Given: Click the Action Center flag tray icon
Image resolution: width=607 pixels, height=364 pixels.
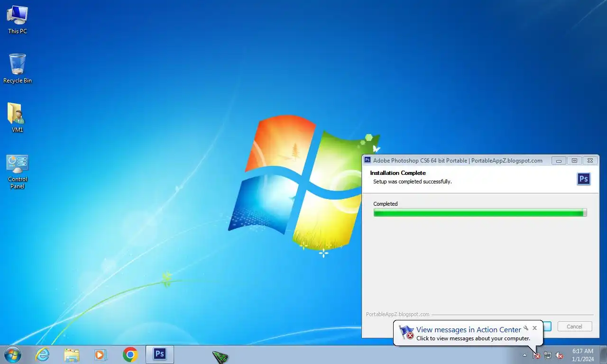Looking at the screenshot, I should [x=536, y=355].
